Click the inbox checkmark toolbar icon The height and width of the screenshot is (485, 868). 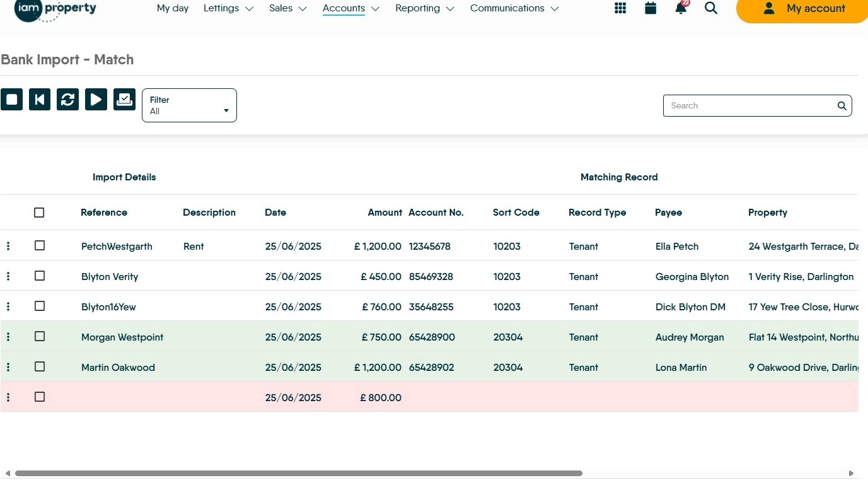(x=124, y=100)
